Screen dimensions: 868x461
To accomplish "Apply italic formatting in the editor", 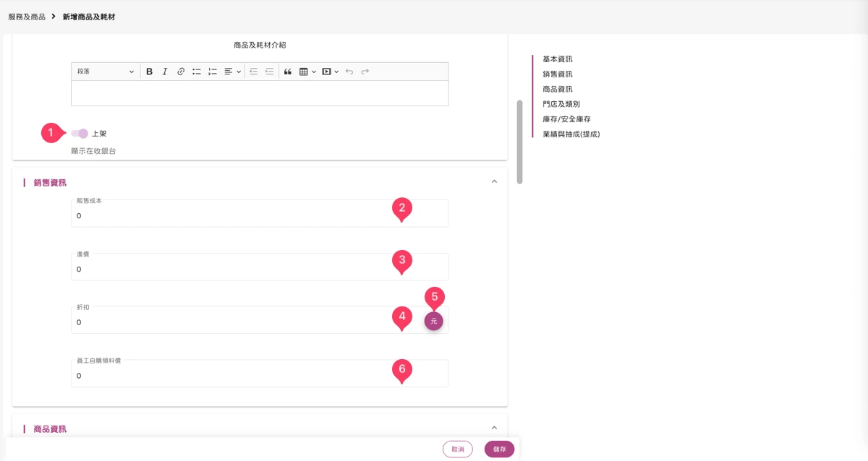I will point(165,72).
